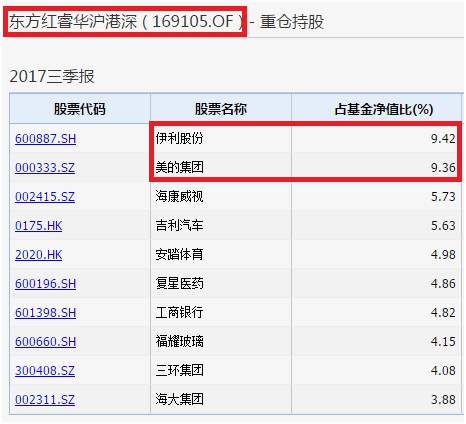Select the 海康威视 stock name cell
Viewport: 466px width, 424px height.
pos(221,196)
